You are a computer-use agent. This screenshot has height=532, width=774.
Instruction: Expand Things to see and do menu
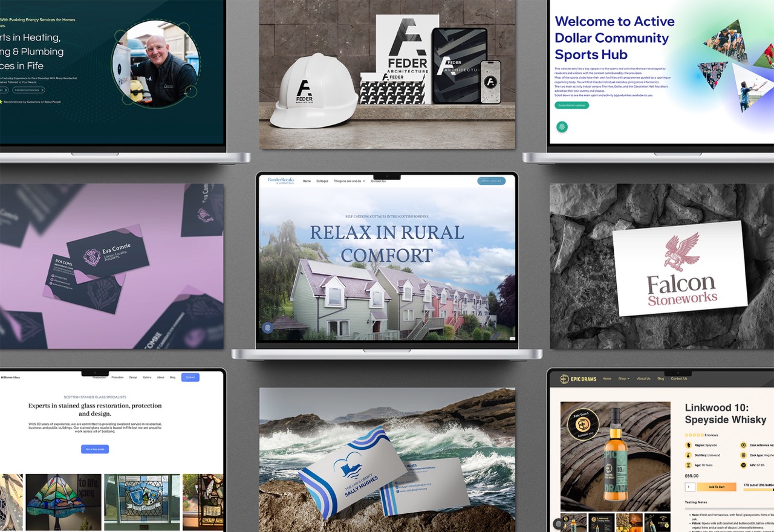tap(350, 181)
